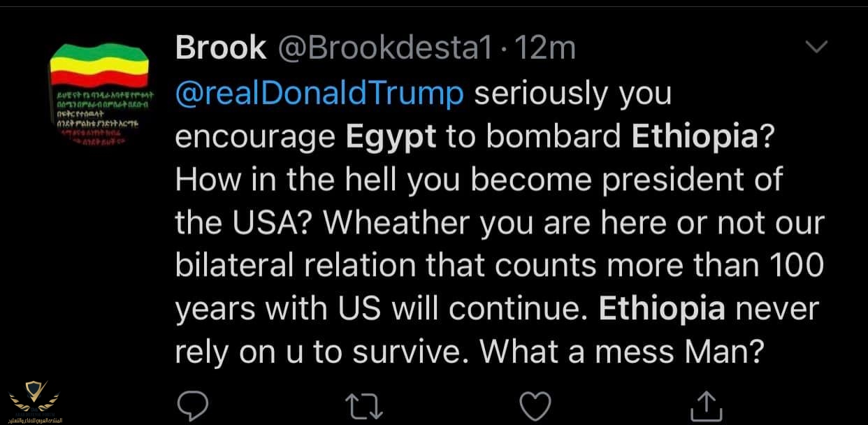Expand the tweet options chevron

(816, 48)
